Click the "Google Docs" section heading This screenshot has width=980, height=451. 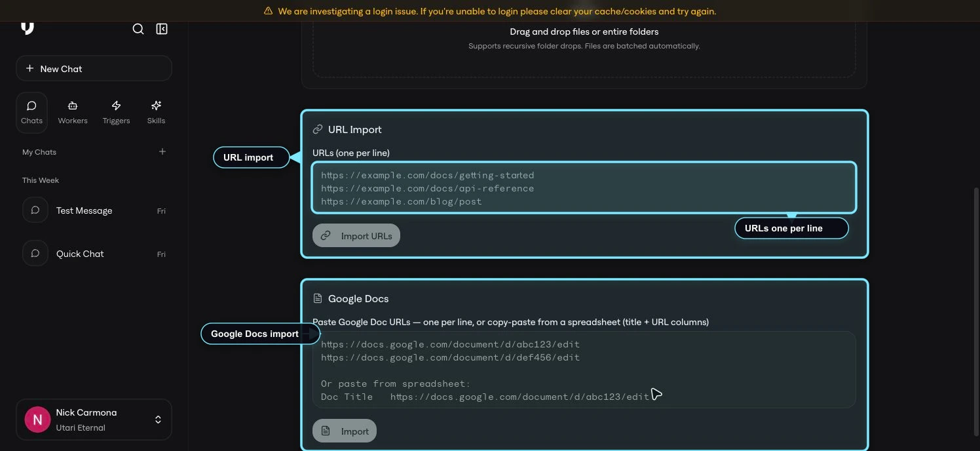[358, 298]
